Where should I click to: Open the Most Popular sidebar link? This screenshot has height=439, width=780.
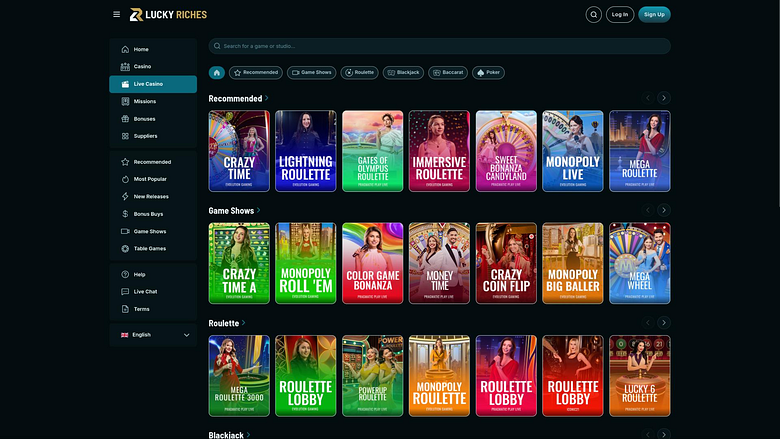pyautogui.click(x=153, y=179)
